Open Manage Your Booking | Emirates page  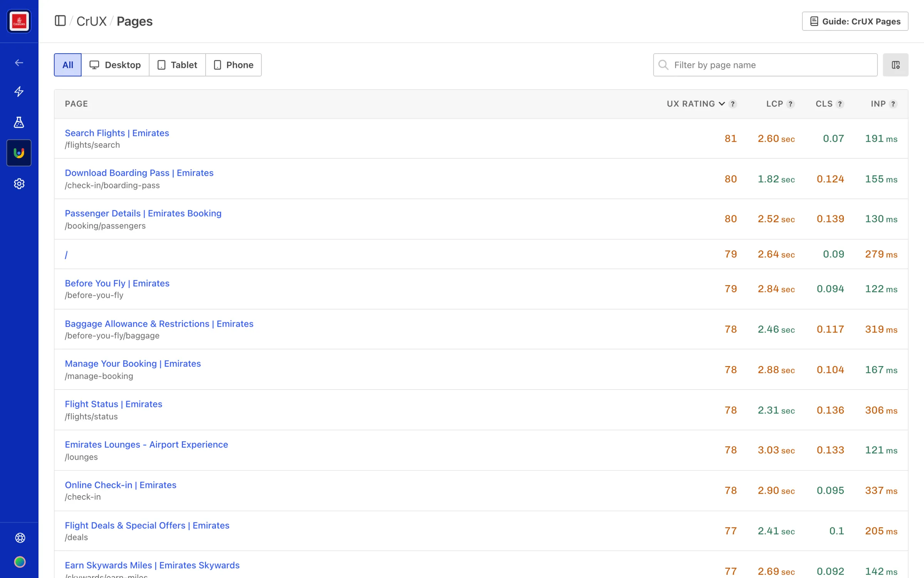click(133, 364)
